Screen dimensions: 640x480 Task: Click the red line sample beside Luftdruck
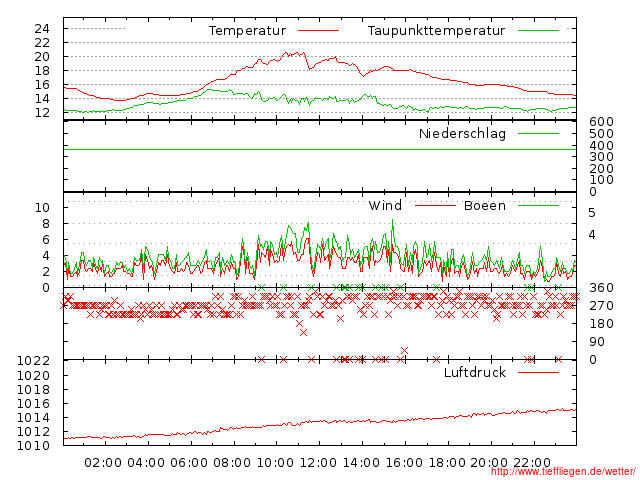click(x=538, y=372)
